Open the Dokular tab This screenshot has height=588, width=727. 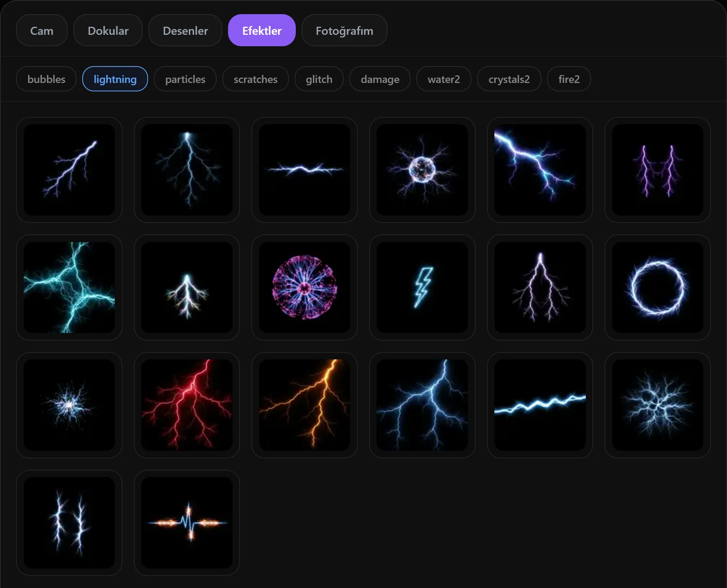[108, 30]
